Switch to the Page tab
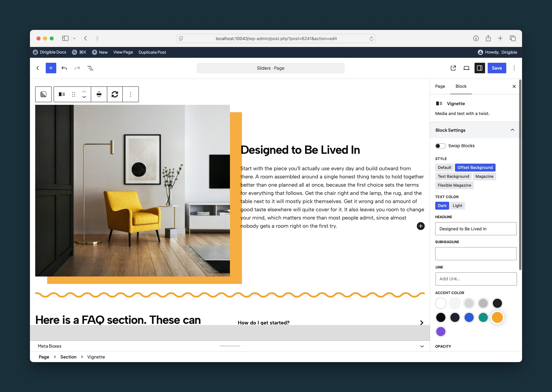The height and width of the screenshot is (392, 552). tap(440, 86)
